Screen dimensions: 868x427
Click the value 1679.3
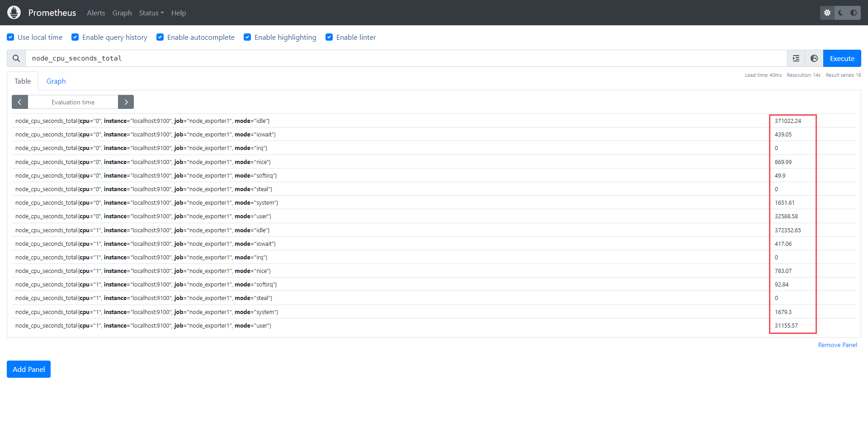(x=783, y=312)
